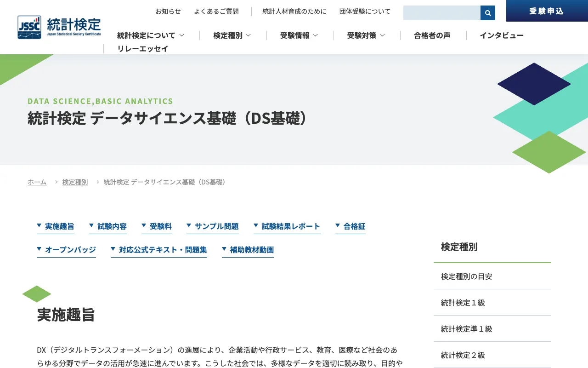Expand the 受験情報 dropdown menu
Image resolution: width=588 pixels, height=368 pixels.
point(299,35)
